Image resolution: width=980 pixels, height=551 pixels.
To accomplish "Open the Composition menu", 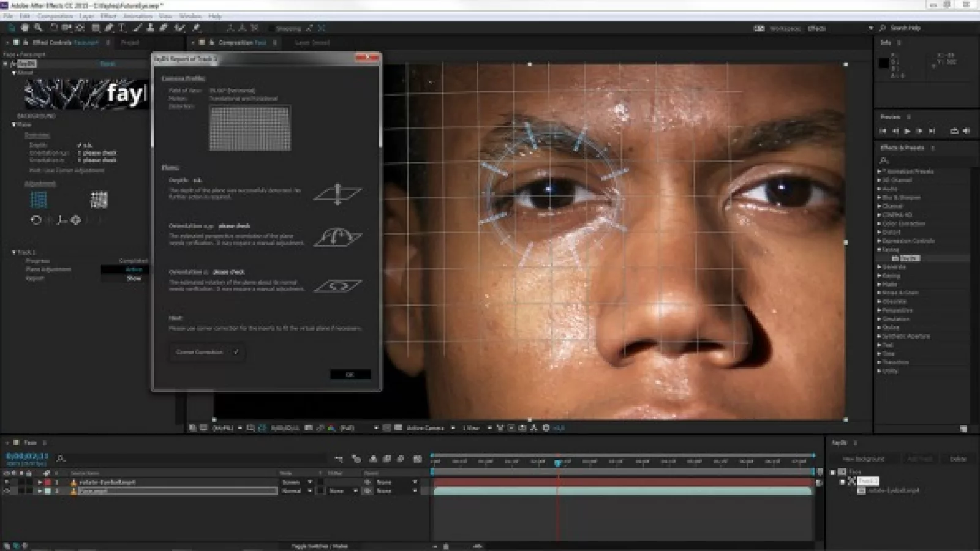I will pos(56,16).
